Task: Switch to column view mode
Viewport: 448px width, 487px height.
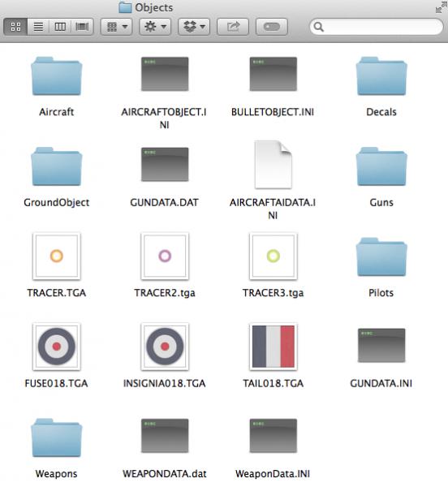Action: (60, 27)
